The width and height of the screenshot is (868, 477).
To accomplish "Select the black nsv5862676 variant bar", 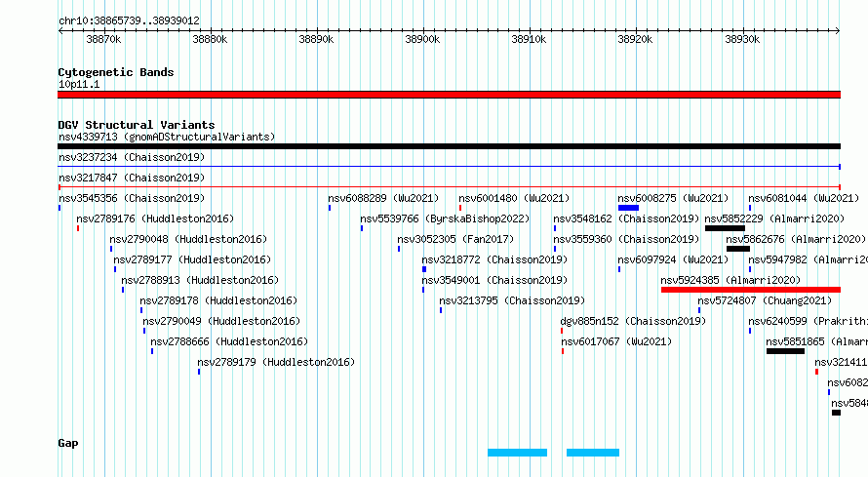I will 738,249.
